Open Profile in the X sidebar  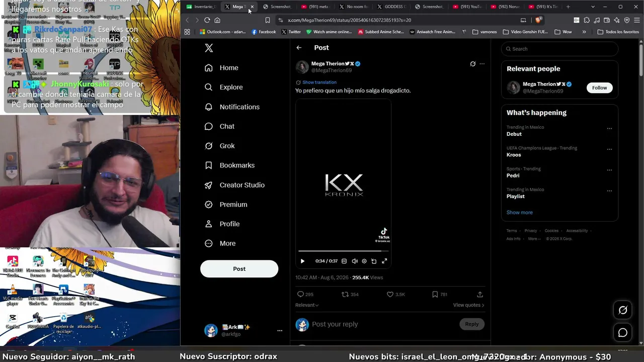(222, 224)
